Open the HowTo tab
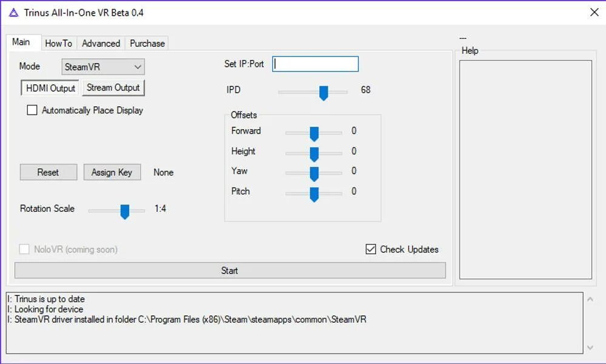The image size is (606, 364). (x=59, y=43)
